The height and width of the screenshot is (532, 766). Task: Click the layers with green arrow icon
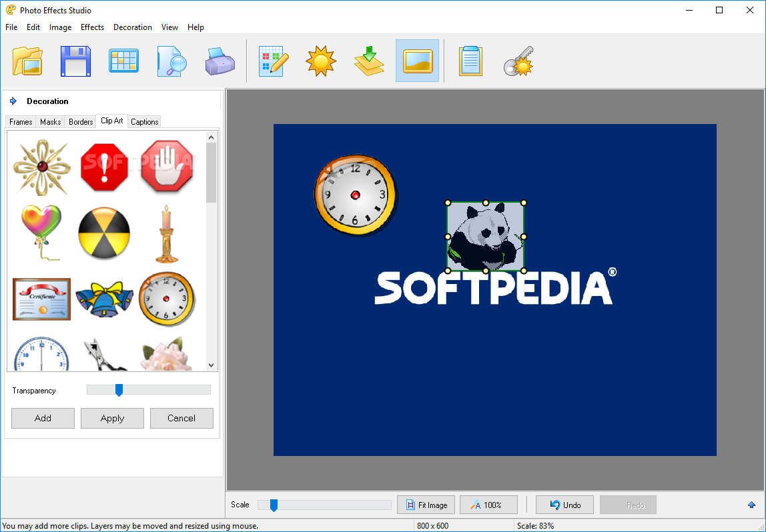click(370, 61)
